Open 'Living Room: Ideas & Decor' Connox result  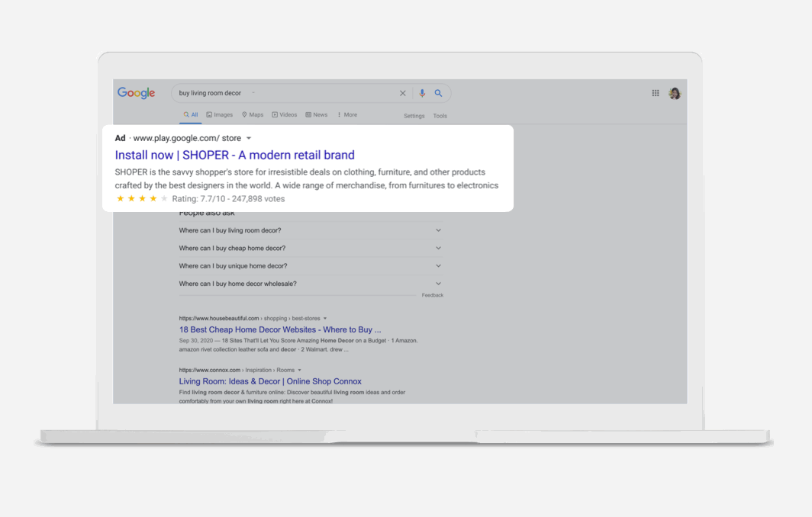pos(270,381)
